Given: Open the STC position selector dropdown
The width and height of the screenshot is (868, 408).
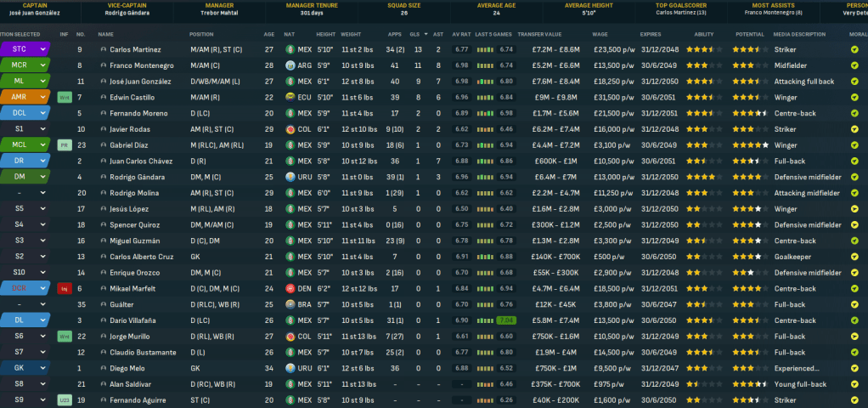Looking at the screenshot, I should 25,49.
